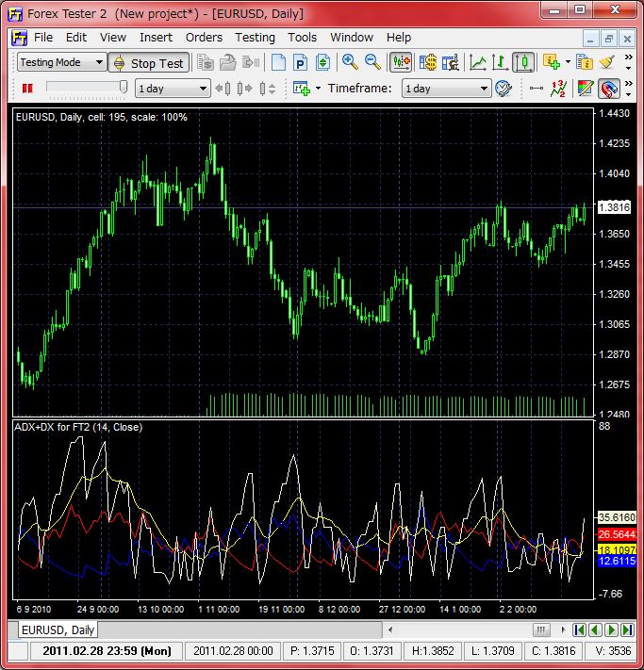Select the line drawing tool
644x670 pixels.
(536, 89)
